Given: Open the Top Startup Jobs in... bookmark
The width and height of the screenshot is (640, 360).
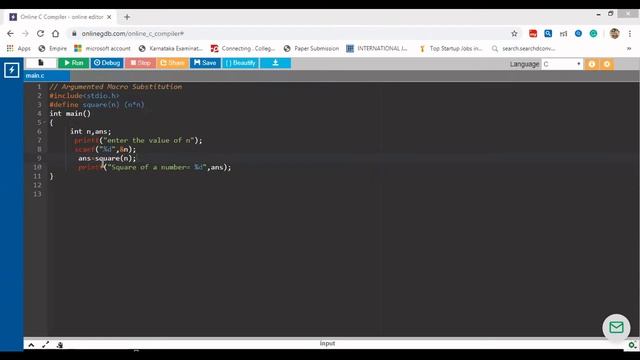Looking at the screenshot, I should 451,48.
